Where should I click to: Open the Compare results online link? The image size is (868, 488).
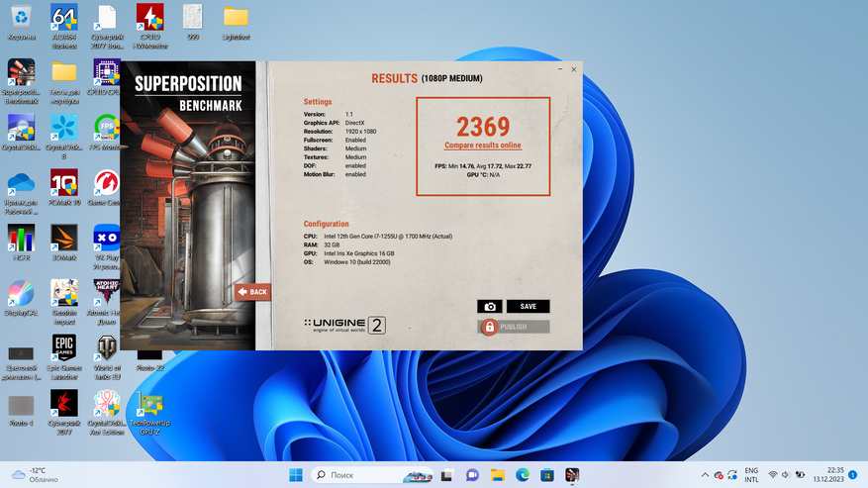(x=482, y=146)
